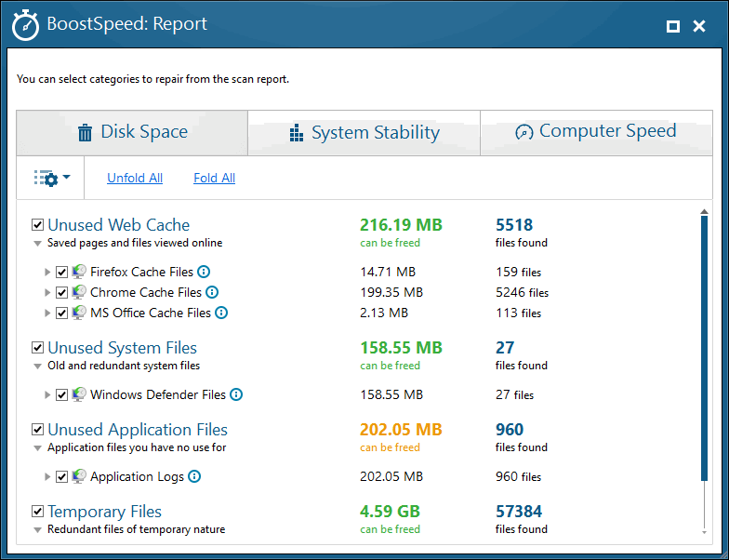This screenshot has height=560, width=729.
Task: Click the 4.59 GB can be freed value
Action: pyautogui.click(x=391, y=512)
